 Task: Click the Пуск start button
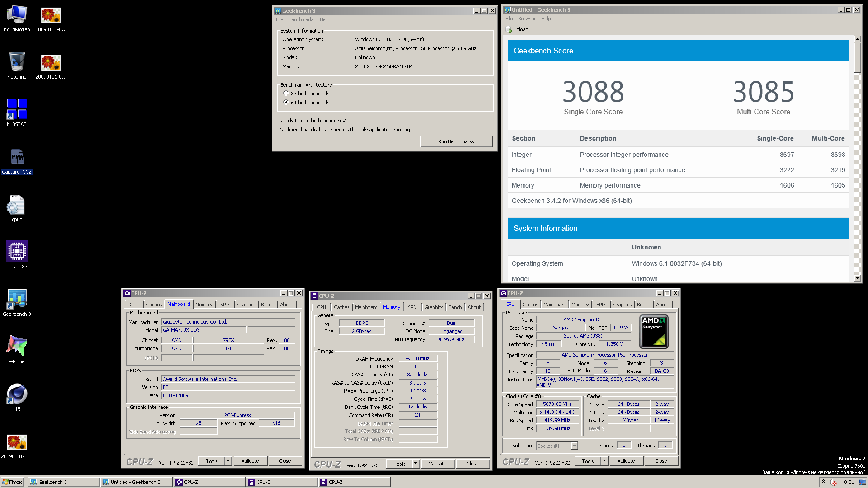coord(12,482)
